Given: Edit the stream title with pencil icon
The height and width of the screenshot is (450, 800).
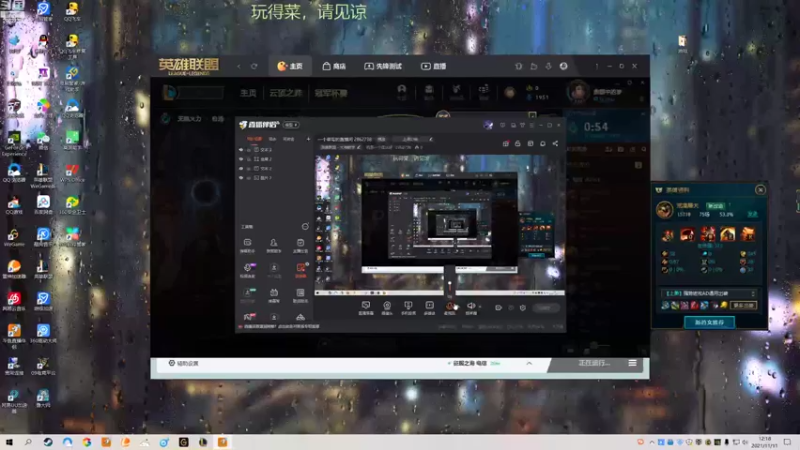Looking at the screenshot, I should [x=431, y=139].
